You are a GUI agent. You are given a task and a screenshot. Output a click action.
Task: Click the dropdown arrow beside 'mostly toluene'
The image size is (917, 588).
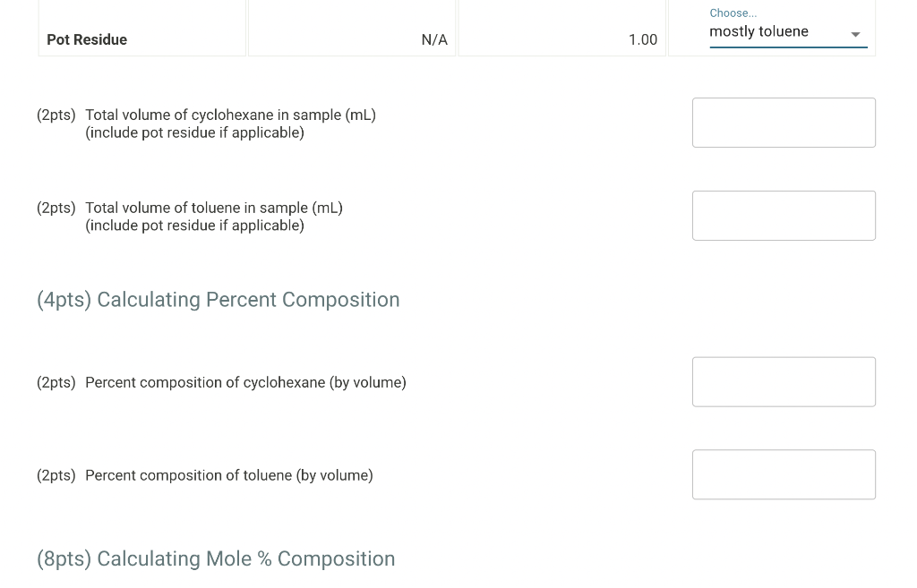coord(855,34)
